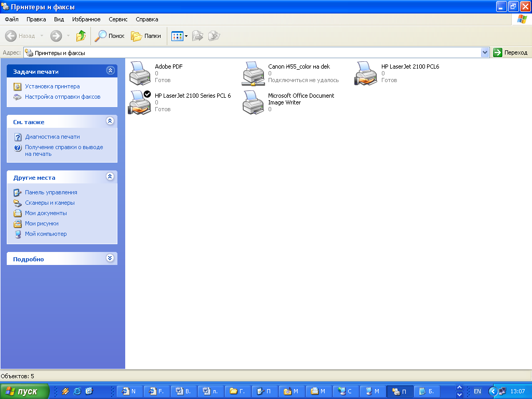
Task: Click the scanners and cameras icon
Action: pos(18,203)
